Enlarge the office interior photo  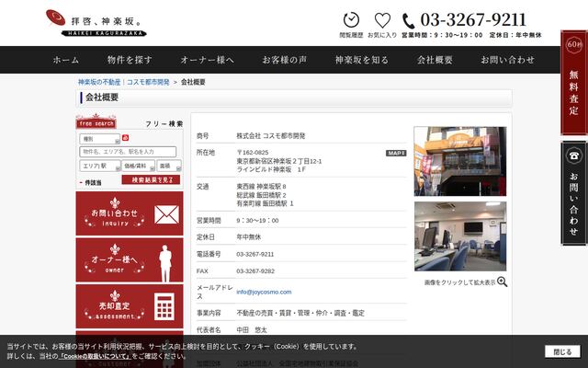[460, 236]
